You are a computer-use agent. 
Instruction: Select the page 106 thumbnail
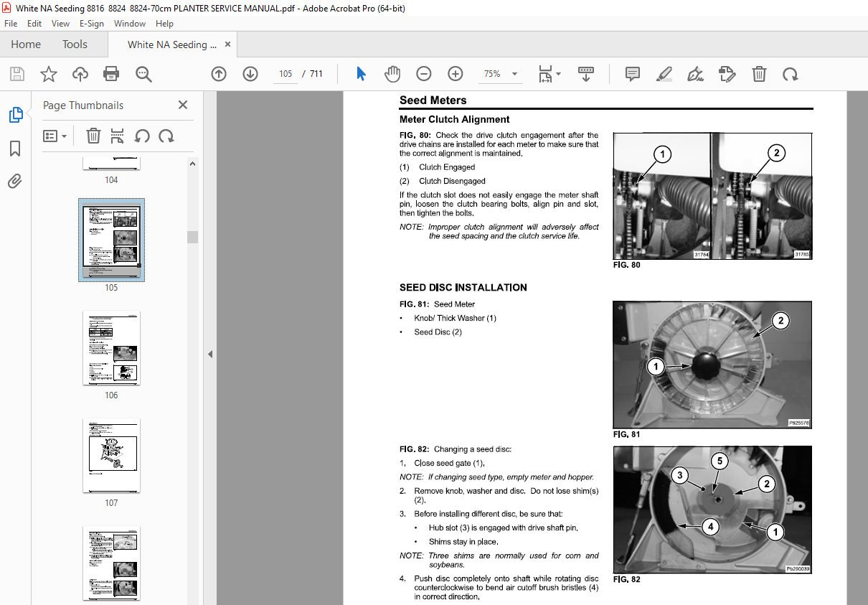pyautogui.click(x=111, y=347)
